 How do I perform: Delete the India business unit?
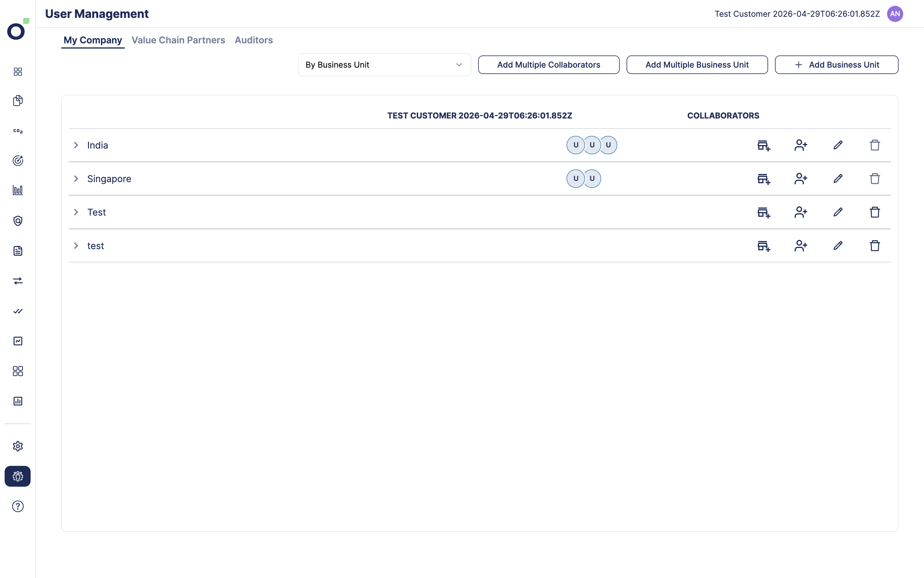[875, 145]
